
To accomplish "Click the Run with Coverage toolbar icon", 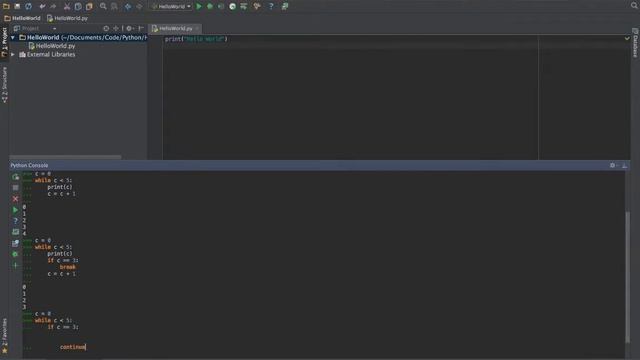I will click(x=221, y=7).
